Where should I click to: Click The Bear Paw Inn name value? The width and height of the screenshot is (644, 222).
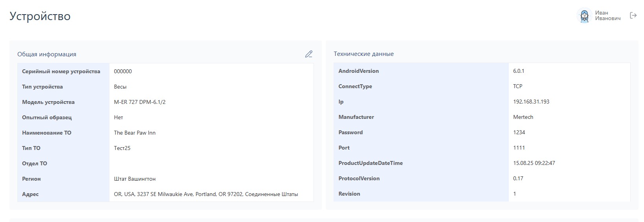coord(135,133)
